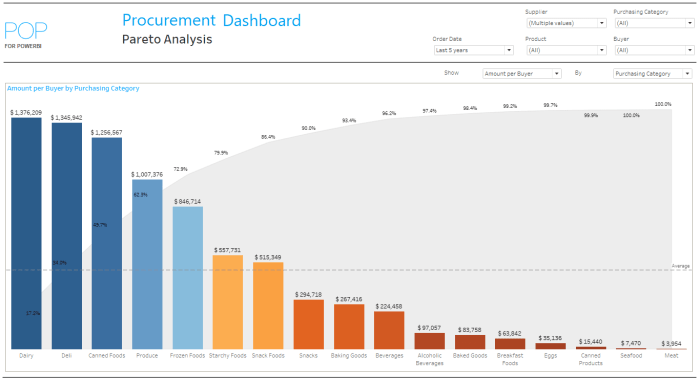Select the Frozen Foods bar
The height and width of the screenshot is (381, 700).
[x=188, y=278]
